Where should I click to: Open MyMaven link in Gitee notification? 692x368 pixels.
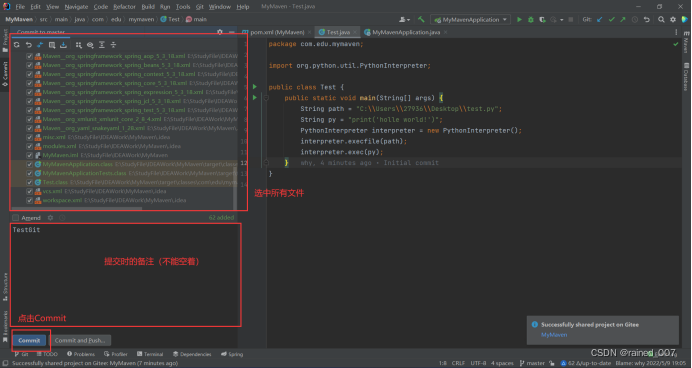tap(554, 335)
